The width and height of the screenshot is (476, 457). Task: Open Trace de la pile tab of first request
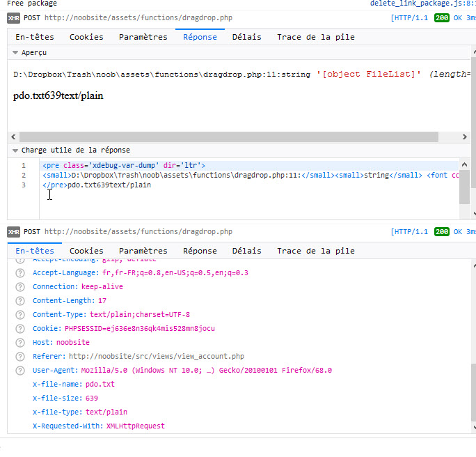coord(316,37)
